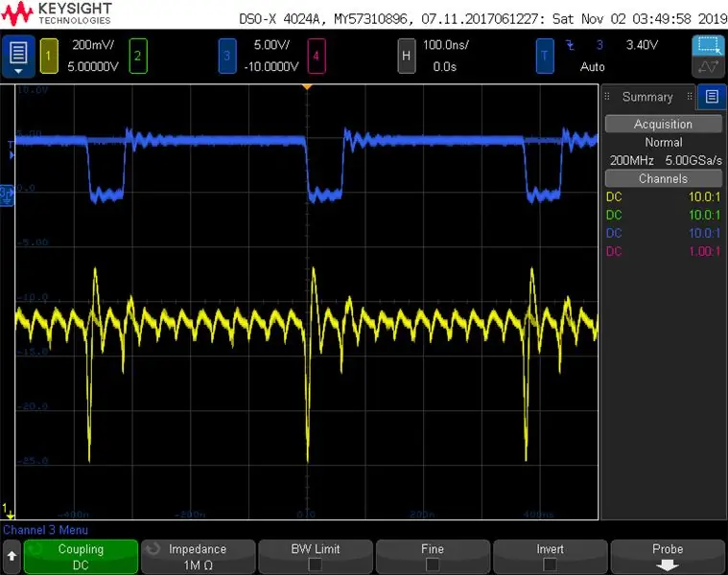The height and width of the screenshot is (575, 728).
Task: Click the green DC 10.0:1 channel row
Action: tap(663, 215)
